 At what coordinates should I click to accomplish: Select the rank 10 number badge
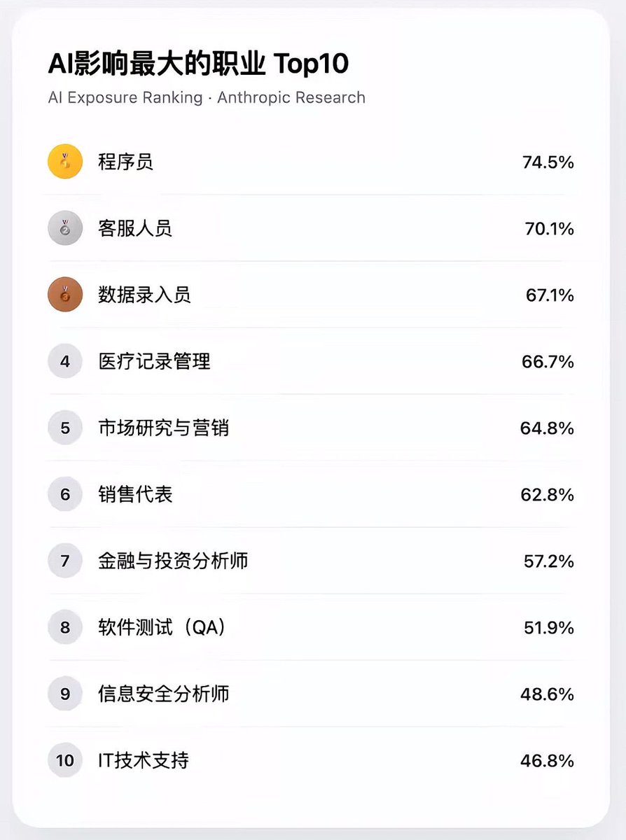tap(65, 760)
